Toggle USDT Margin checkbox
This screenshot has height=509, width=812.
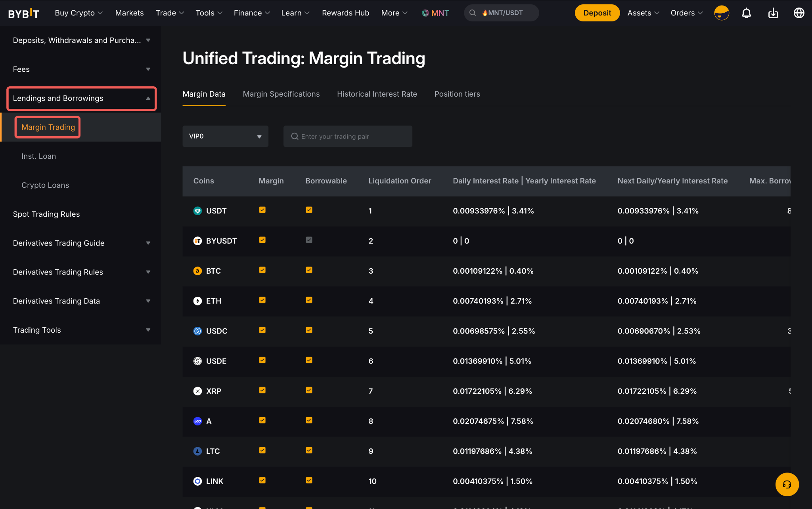tap(262, 210)
